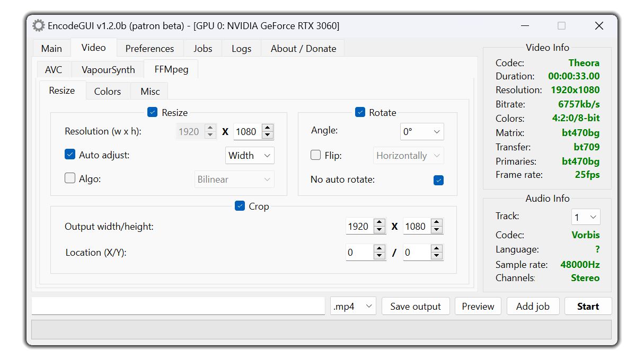Image resolution: width=644 pixels, height=360 pixels.
Task: Click the 4:2:0/8-bit colors value
Action: (576, 118)
